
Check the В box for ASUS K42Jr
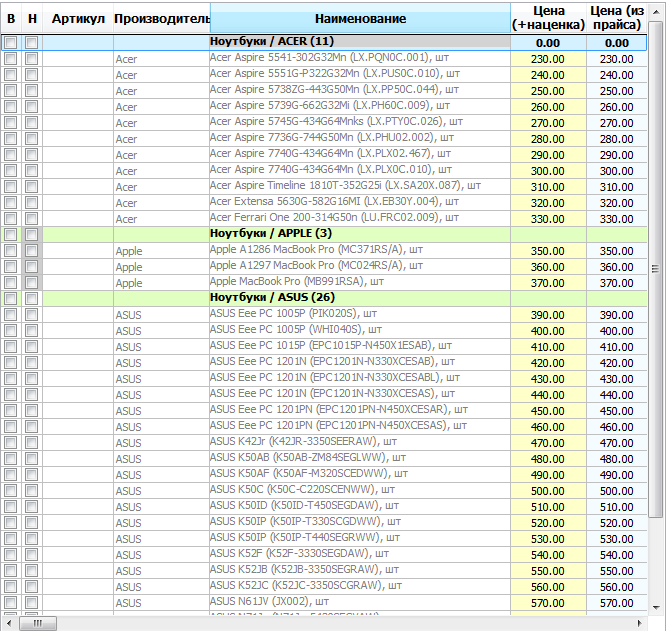(x=11, y=443)
